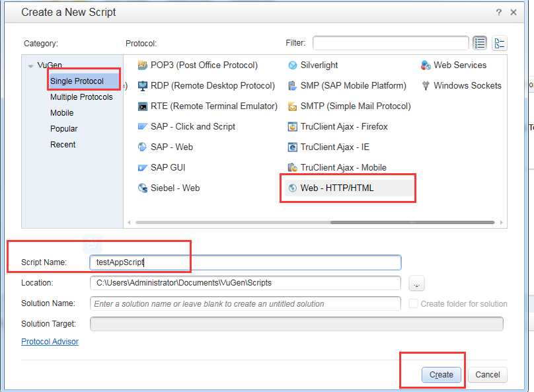Click the Solution Target field

297,324
